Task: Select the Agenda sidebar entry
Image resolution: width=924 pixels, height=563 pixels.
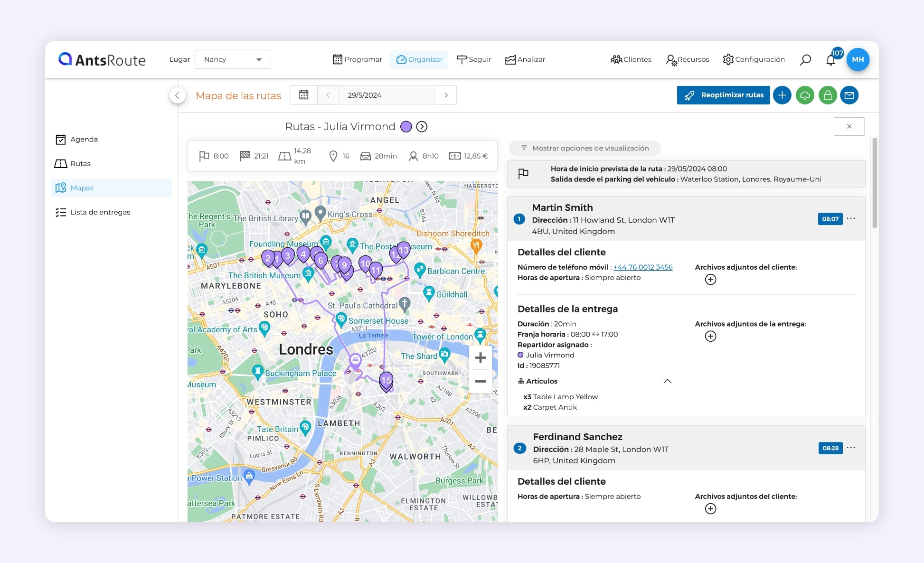Action: tap(84, 139)
